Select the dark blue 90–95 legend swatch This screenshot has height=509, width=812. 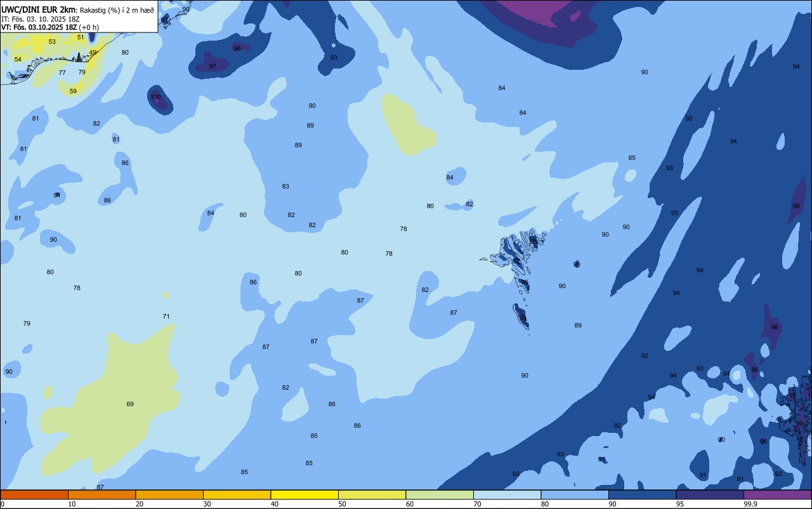642,494
